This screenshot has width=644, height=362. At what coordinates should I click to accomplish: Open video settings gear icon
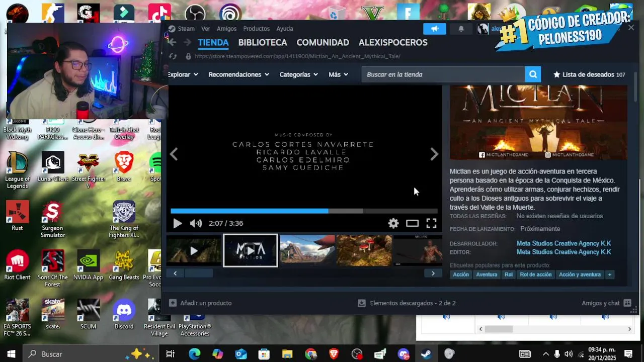(x=393, y=223)
